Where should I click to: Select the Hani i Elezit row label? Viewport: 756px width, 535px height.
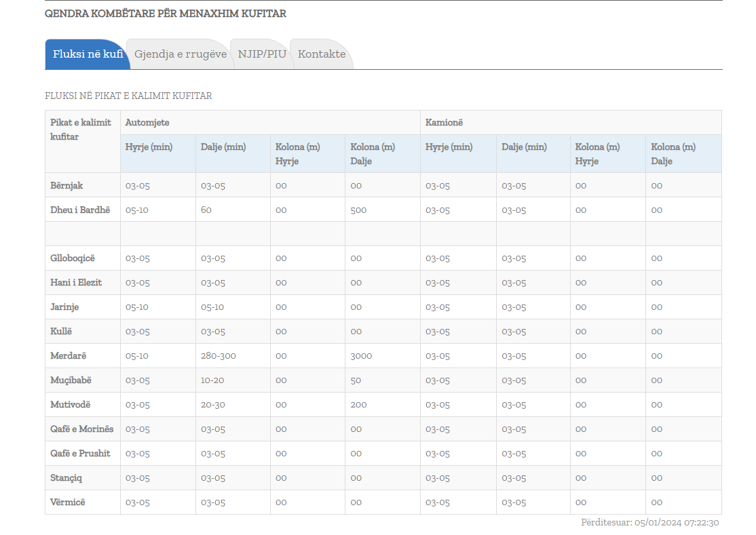tap(76, 283)
